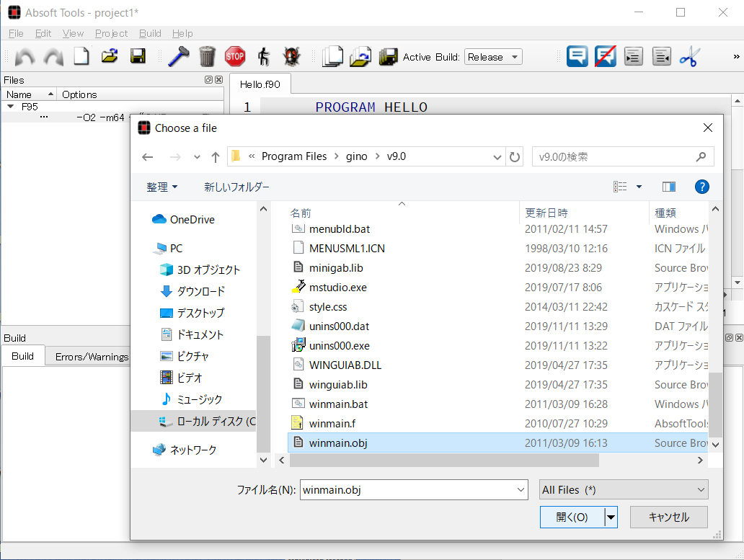Select the Hello.f90 editor tab
This screenshot has width=744, height=560.
coord(260,84)
